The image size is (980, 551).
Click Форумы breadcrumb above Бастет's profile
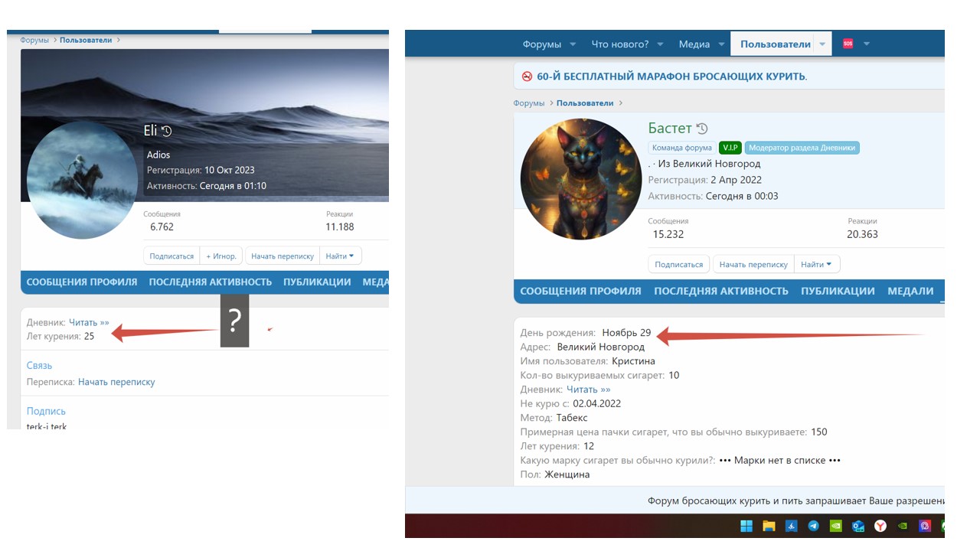tap(529, 103)
